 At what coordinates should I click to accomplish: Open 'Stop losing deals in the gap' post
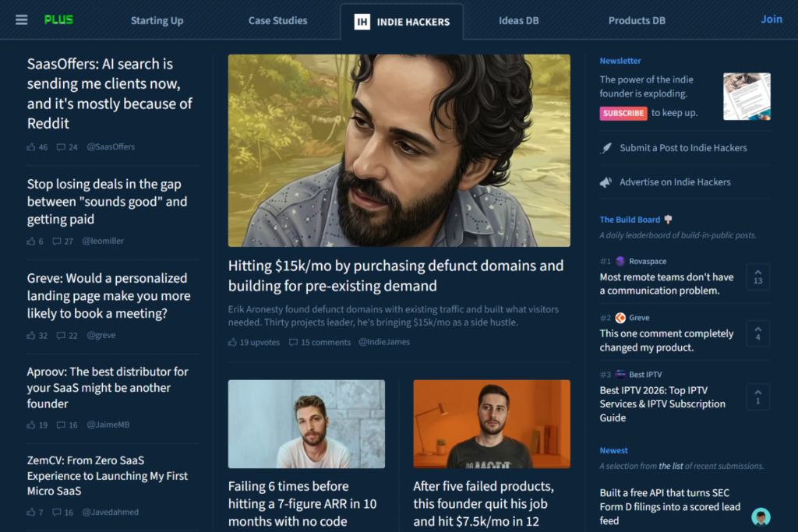(107, 202)
